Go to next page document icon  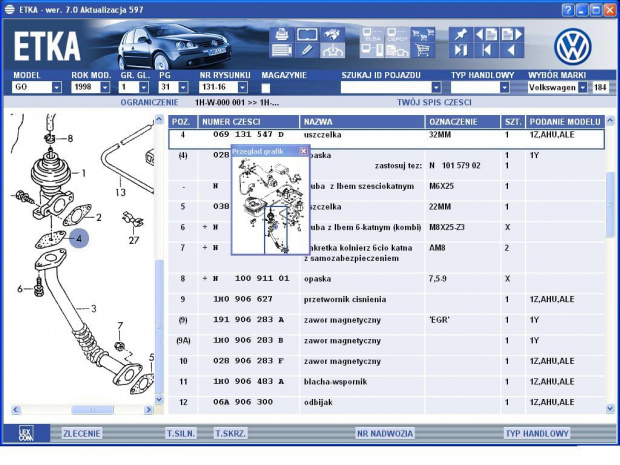512,35
